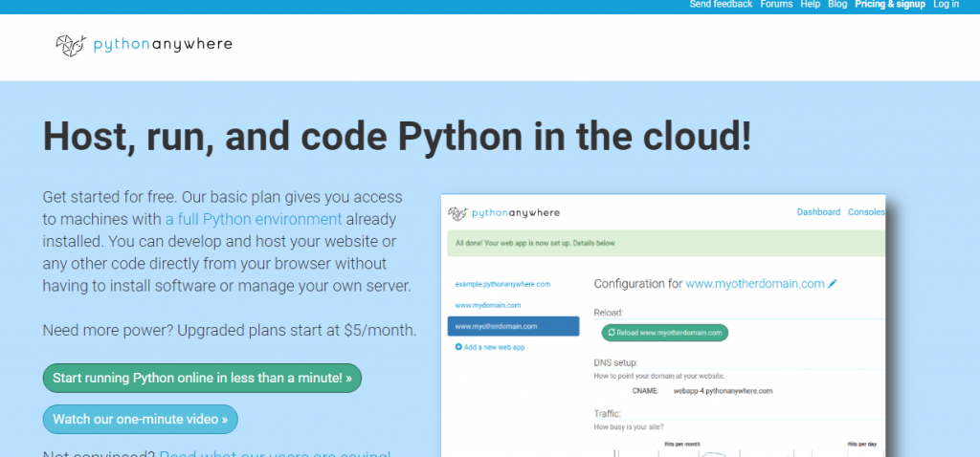Click the PythonAnywhere logo inside the screenshot preview

(504, 212)
